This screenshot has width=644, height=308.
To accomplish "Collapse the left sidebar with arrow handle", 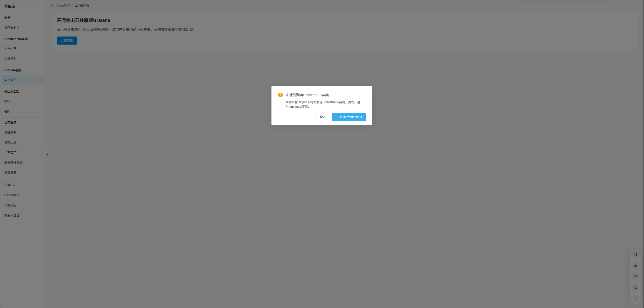I will tap(47, 154).
